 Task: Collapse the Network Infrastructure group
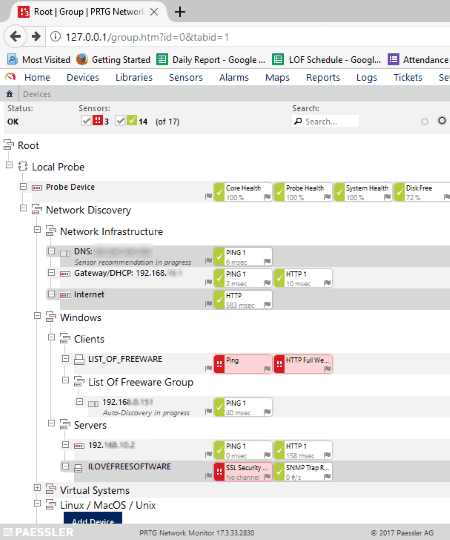[38, 229]
